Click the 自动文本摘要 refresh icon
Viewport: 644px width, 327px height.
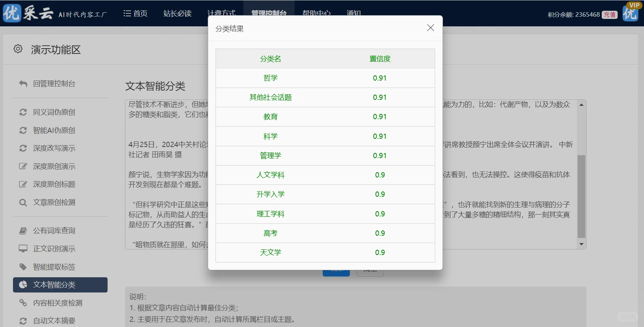pos(23,321)
